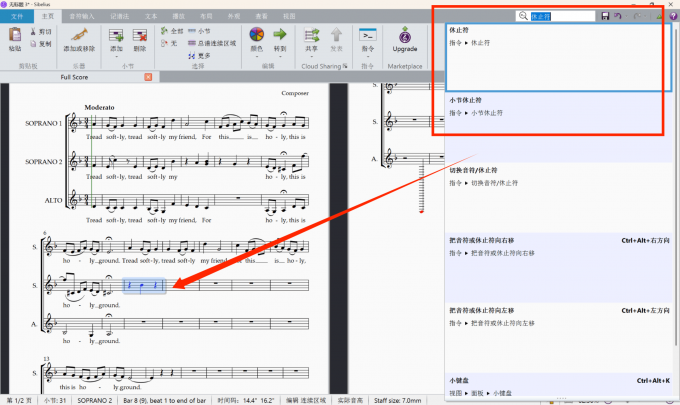Viewport: 680px width, 405px height.
Task: Expand the Cloud Sharing group launcher
Action: pyautogui.click(x=345, y=66)
